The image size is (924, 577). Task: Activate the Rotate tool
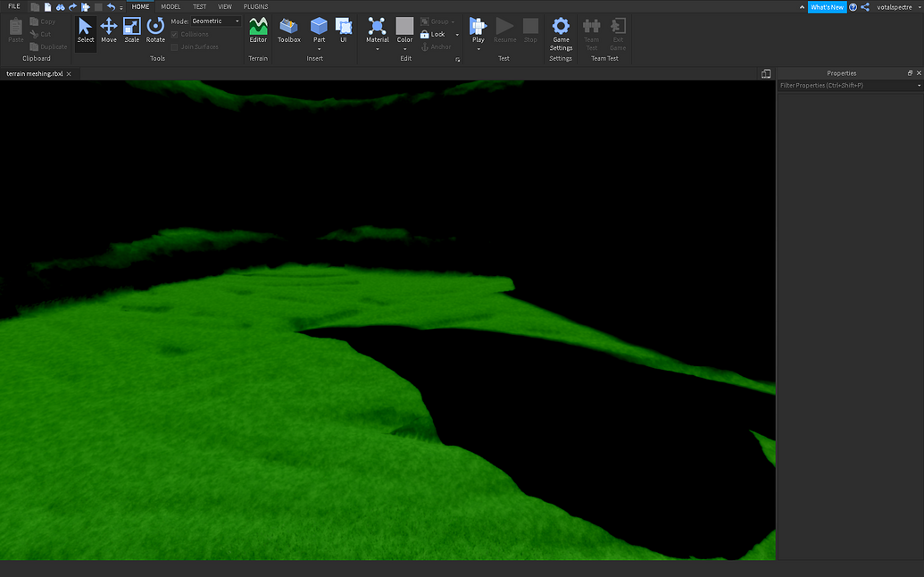[x=155, y=30]
